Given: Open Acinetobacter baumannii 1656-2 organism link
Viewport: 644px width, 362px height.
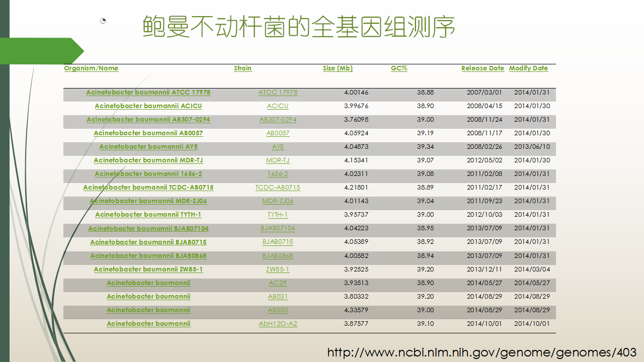Looking at the screenshot, I should (148, 174).
